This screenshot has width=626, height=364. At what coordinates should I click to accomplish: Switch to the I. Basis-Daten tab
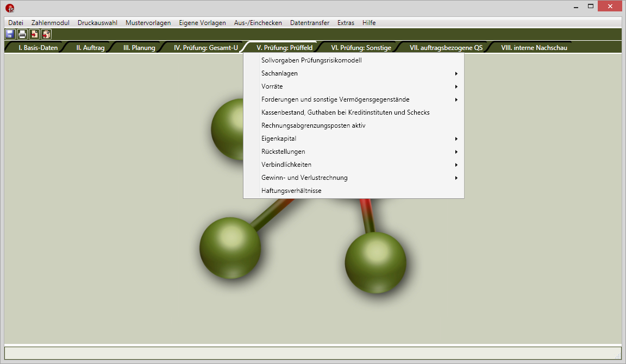click(x=37, y=48)
